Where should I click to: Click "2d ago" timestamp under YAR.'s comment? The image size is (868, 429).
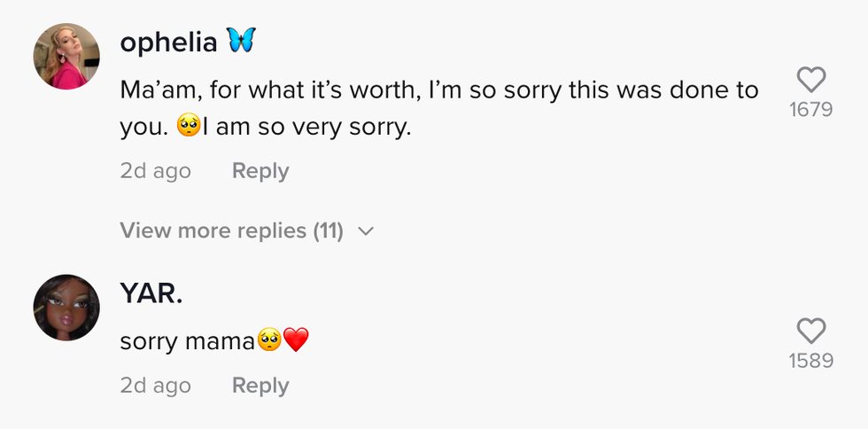pos(155,386)
